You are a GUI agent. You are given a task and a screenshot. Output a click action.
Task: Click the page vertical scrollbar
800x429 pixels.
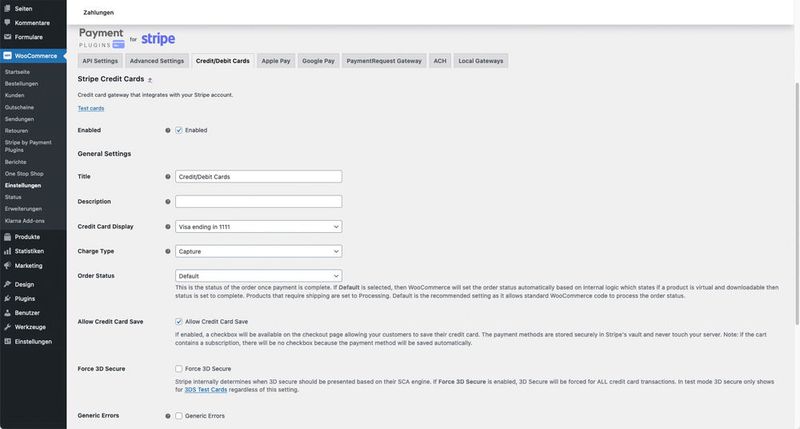797,203
